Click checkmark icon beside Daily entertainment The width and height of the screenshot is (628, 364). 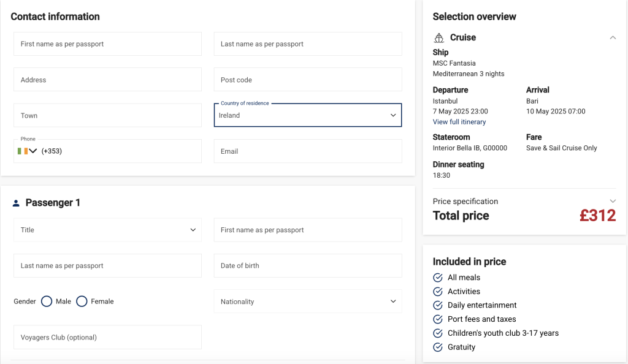click(438, 305)
